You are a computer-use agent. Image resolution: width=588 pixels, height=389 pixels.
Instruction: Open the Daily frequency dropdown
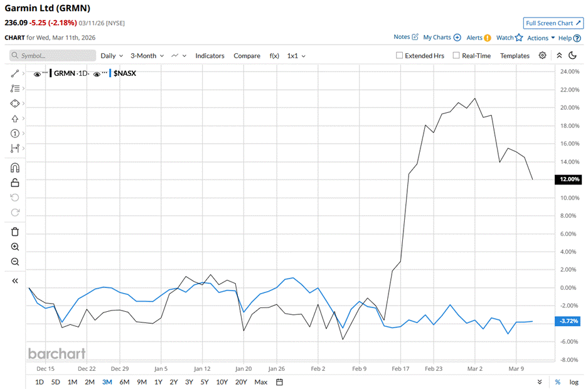(112, 55)
